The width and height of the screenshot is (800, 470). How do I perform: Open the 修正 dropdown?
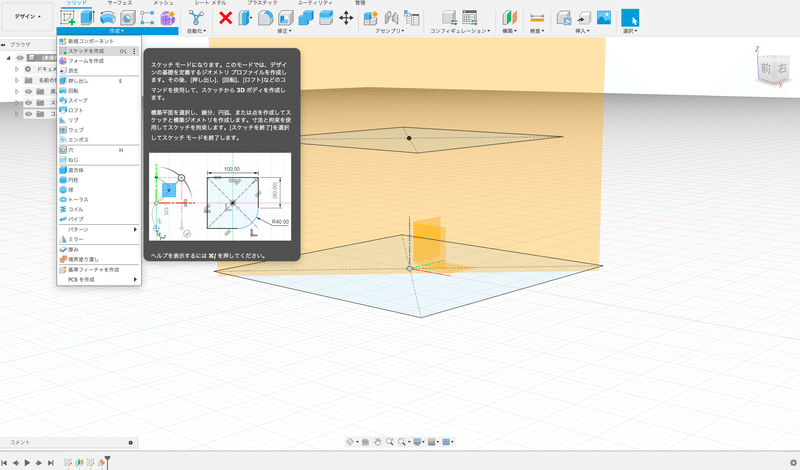click(284, 31)
